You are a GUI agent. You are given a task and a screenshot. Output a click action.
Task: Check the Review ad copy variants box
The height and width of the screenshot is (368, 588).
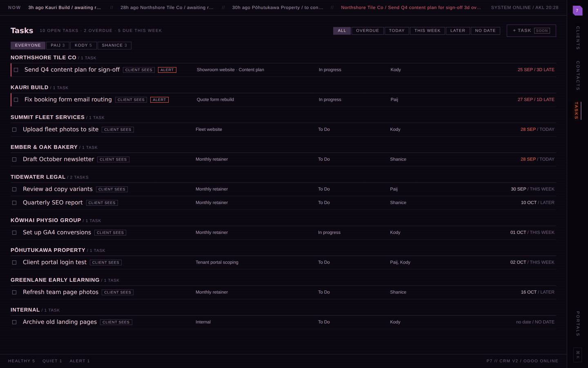coord(14,189)
